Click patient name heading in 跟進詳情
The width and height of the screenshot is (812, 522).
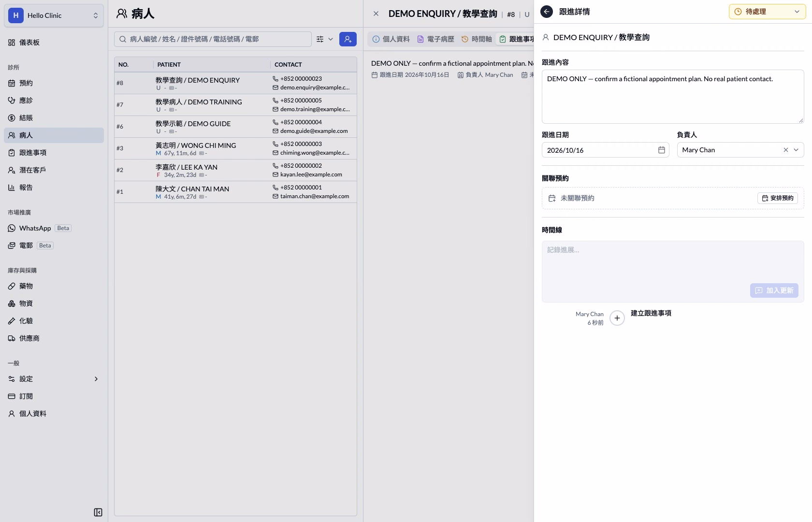(601, 37)
